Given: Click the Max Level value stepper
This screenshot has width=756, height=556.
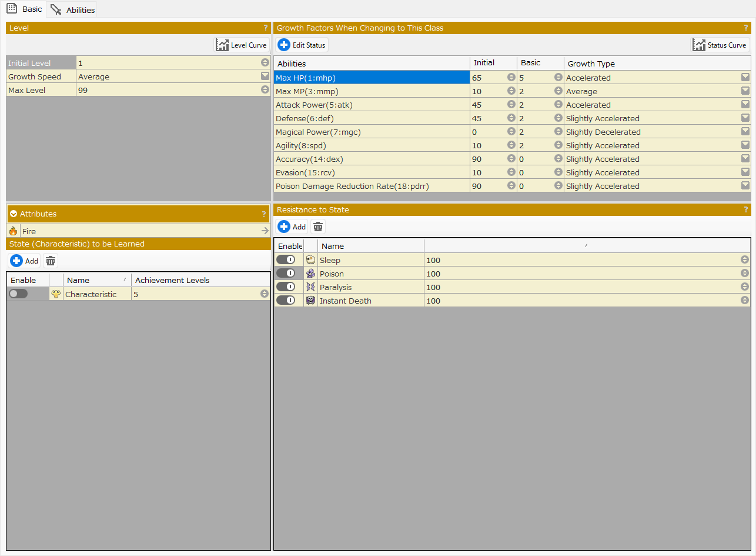Looking at the screenshot, I should click(x=265, y=90).
